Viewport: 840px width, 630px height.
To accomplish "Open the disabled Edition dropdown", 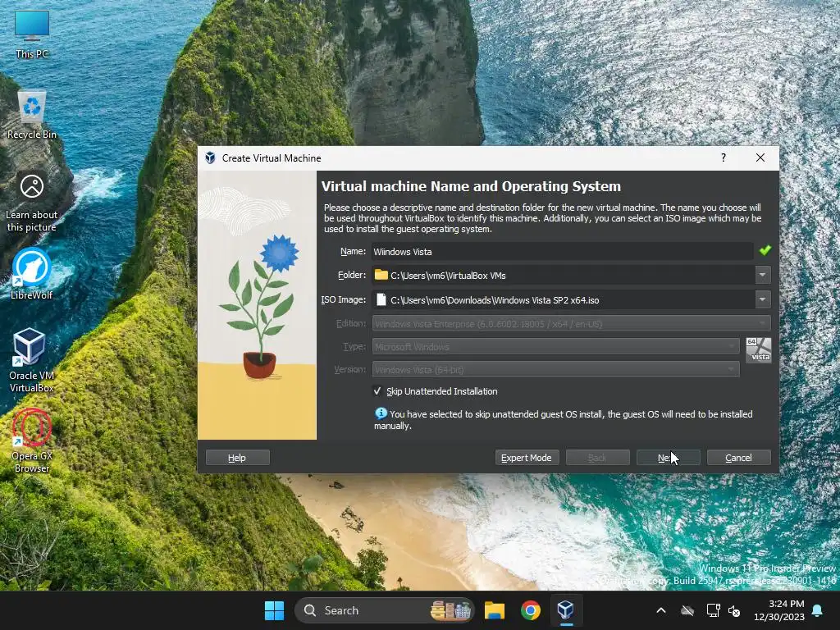I will point(571,323).
